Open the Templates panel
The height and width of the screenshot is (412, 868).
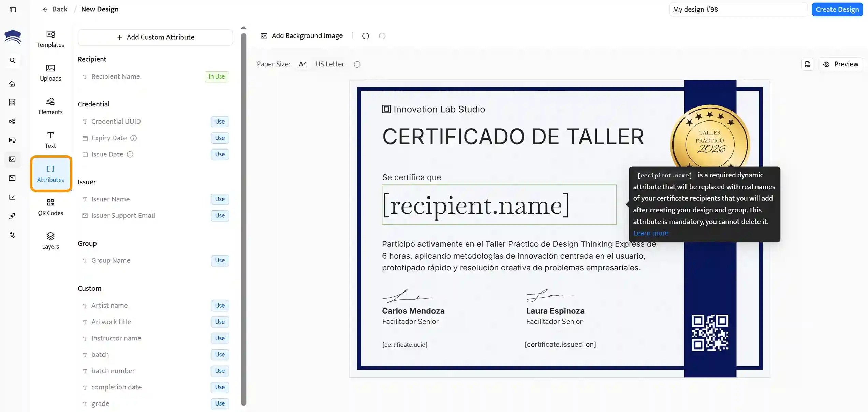[50, 39]
